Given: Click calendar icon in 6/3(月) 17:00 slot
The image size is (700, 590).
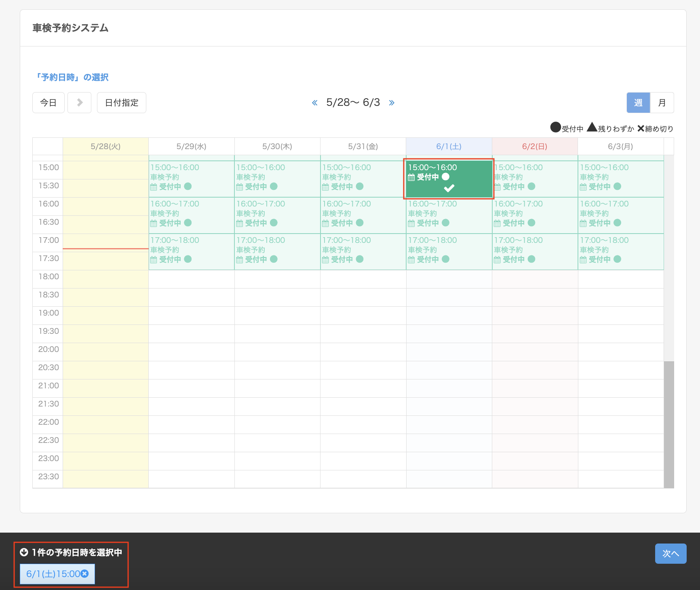Looking at the screenshot, I should tap(583, 259).
